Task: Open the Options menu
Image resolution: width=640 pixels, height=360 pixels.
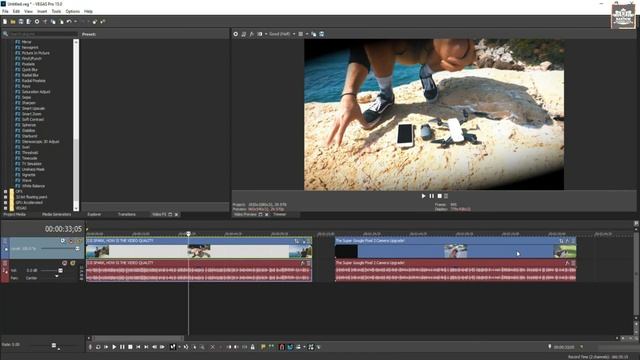Action: (x=73, y=11)
